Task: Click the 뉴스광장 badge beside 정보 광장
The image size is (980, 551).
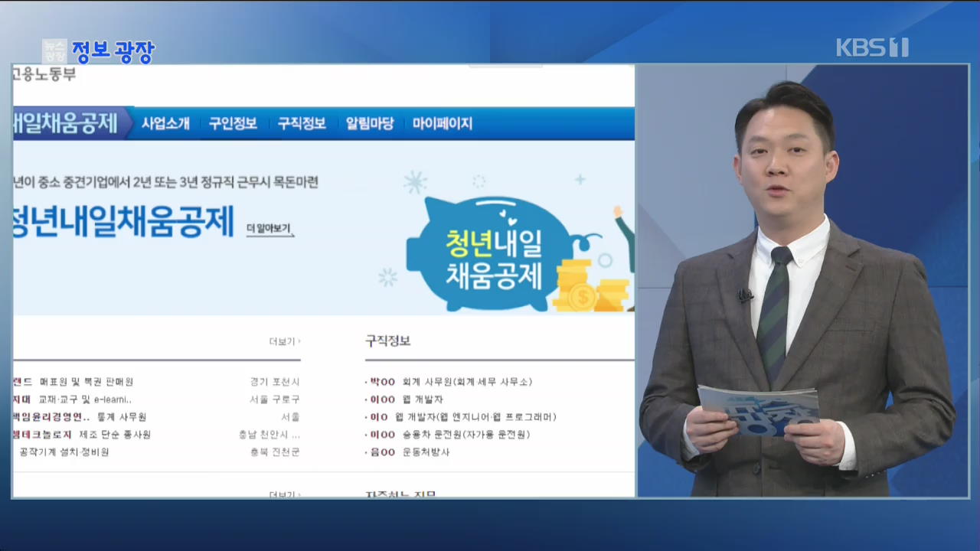Action: [54, 51]
